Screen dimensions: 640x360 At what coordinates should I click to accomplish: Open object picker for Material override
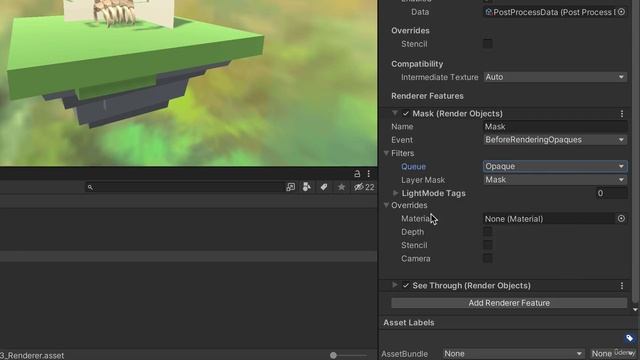click(x=621, y=219)
